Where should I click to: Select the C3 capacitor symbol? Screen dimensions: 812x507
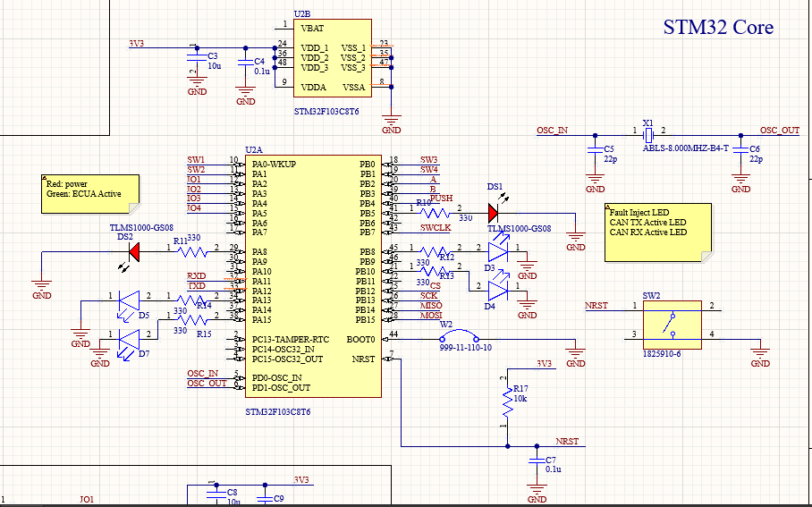[x=196, y=57]
